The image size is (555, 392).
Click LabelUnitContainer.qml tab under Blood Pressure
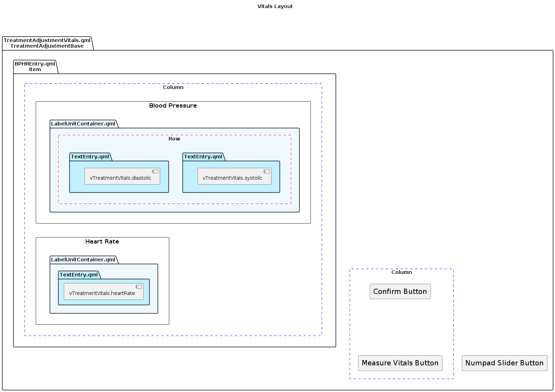[83, 124]
